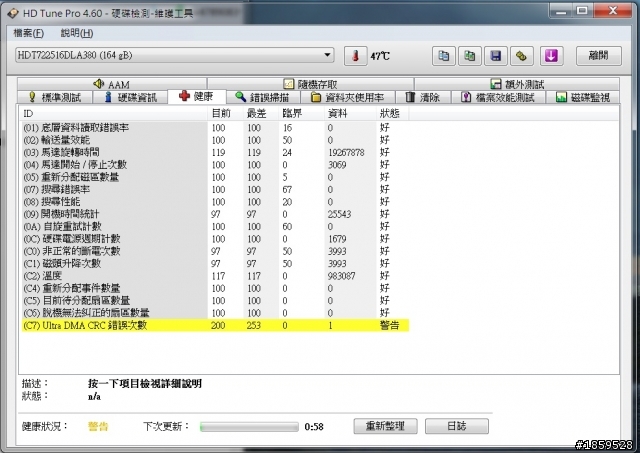Maximize the HD Tune Pro window
This screenshot has width=640, height=453.
pyautogui.click(x=582, y=10)
